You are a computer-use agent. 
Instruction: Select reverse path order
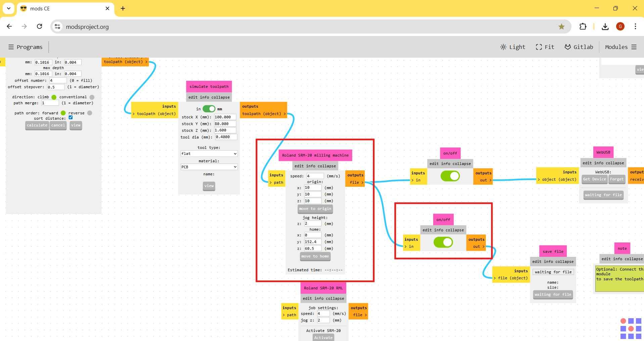click(x=90, y=113)
